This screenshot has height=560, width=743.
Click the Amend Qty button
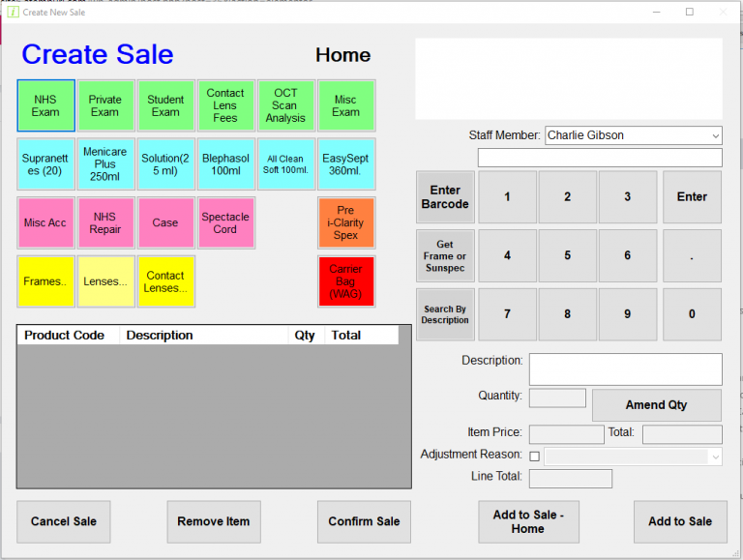[x=657, y=405]
